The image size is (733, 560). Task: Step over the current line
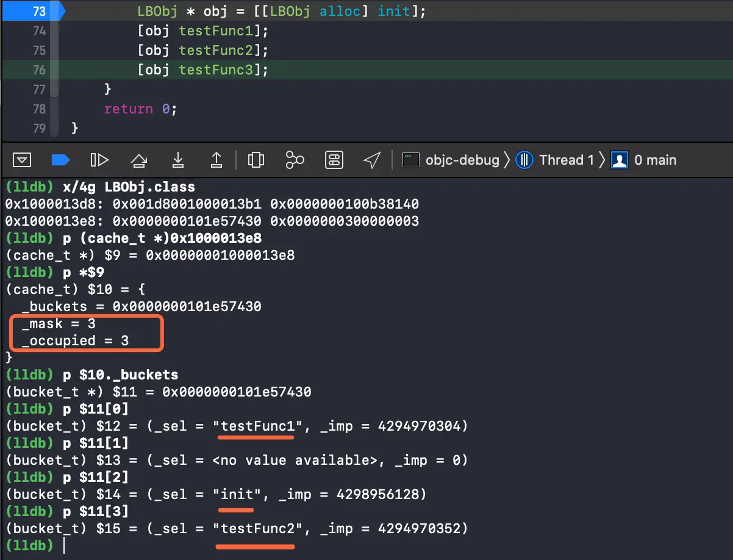(x=139, y=160)
